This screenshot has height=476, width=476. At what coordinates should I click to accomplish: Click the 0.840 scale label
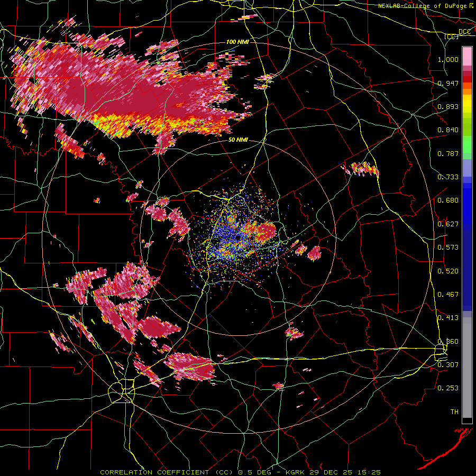pos(448,130)
